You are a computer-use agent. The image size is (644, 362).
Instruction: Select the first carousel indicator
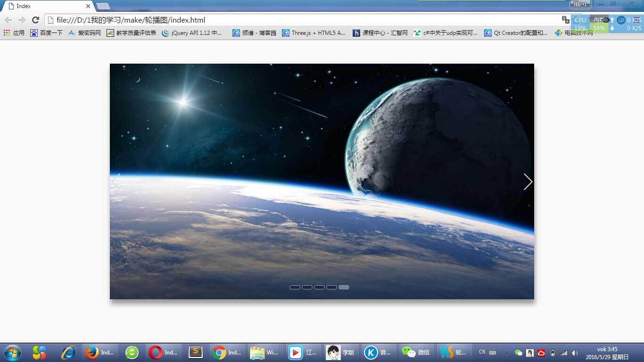[295, 287]
